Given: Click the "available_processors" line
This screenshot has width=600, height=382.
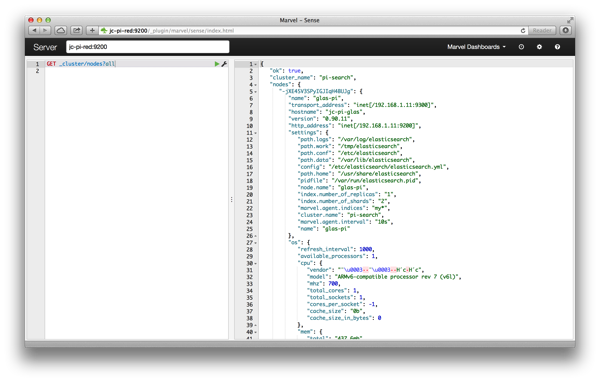Looking at the screenshot, I should 337,256.
